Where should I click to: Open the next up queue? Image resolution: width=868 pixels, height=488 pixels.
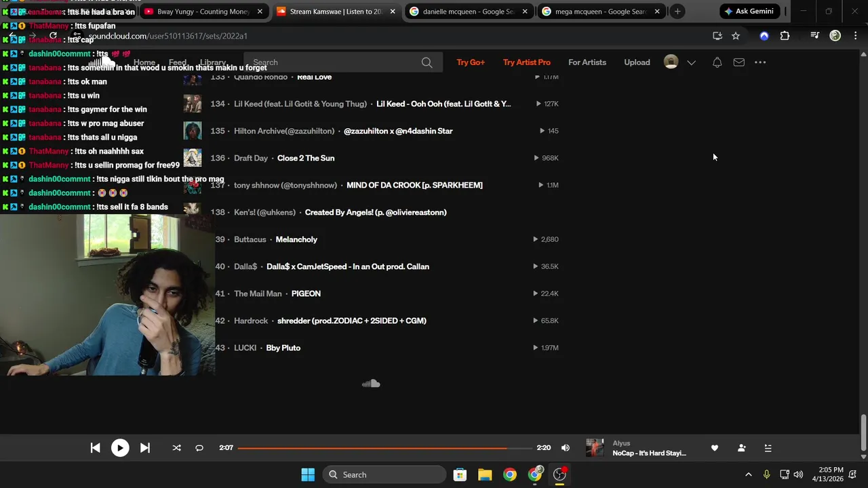(768, 448)
